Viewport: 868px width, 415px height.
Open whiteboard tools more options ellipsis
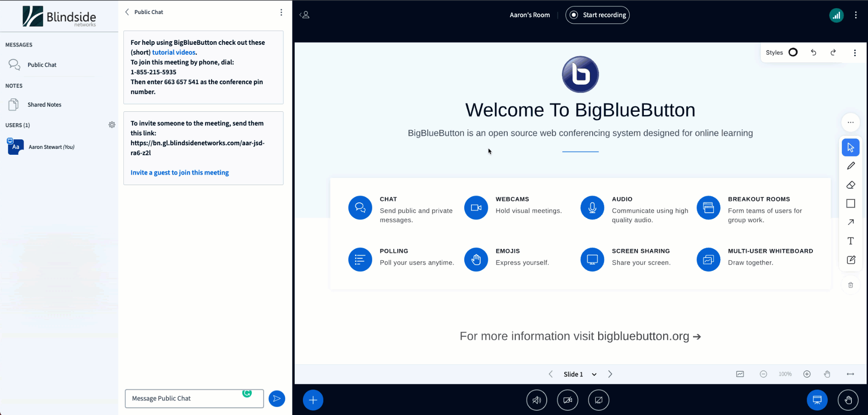[x=850, y=122]
